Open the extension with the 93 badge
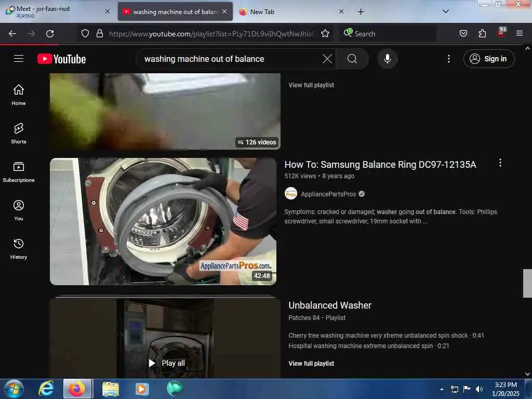This screenshot has height=399, width=532. coord(501,33)
